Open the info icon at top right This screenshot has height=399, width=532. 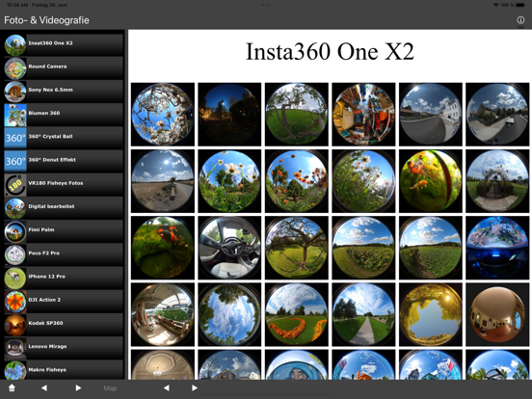click(520, 20)
